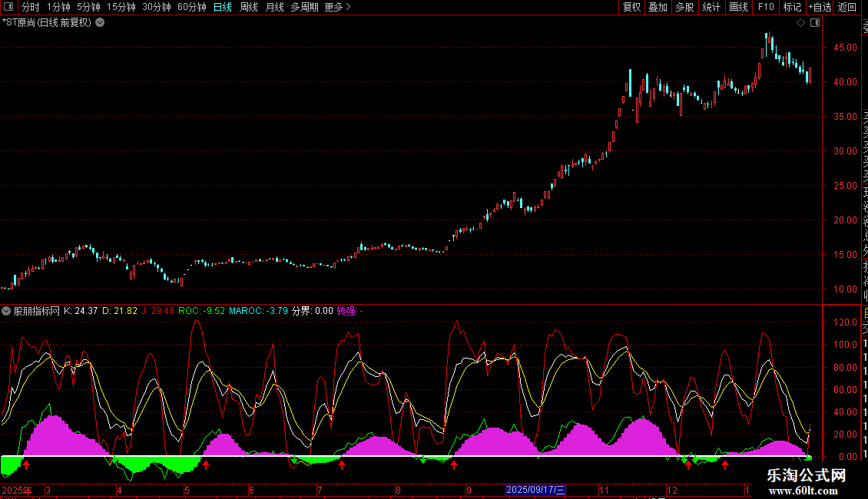Select the 日线 daily period tab
Image resolution: width=868 pixels, height=499 pixels.
(x=223, y=7)
